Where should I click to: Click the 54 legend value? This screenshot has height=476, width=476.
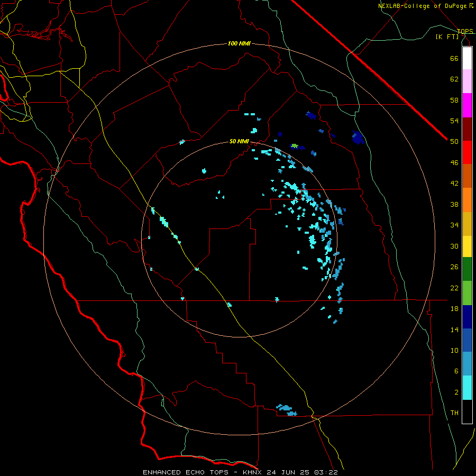click(x=454, y=121)
